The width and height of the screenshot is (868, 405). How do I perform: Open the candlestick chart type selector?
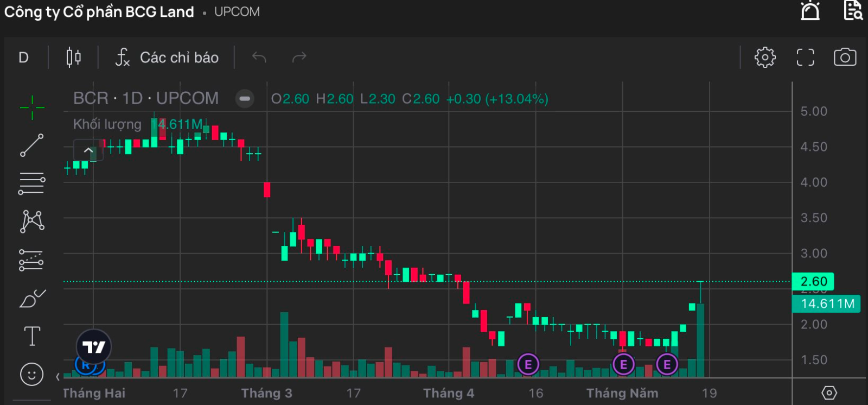tap(74, 57)
